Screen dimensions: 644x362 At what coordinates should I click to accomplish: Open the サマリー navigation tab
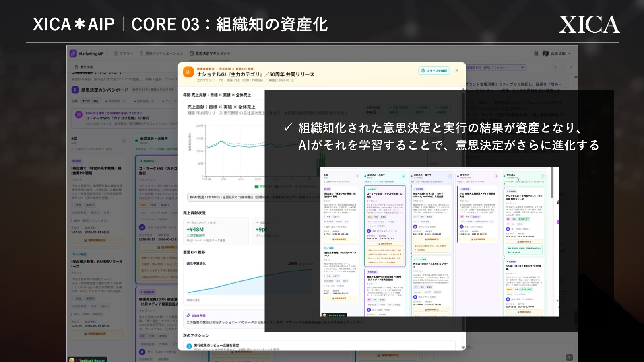click(x=123, y=53)
